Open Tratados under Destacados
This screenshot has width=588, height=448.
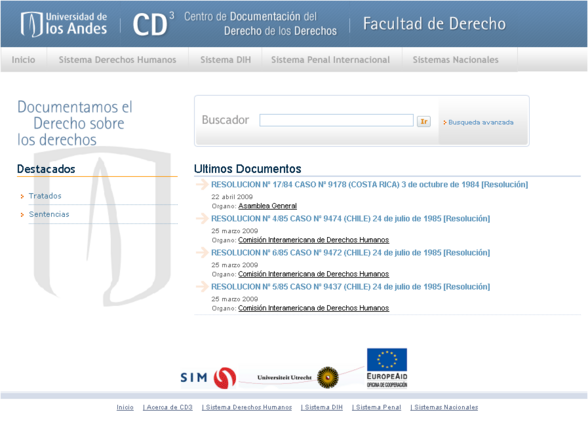point(45,196)
